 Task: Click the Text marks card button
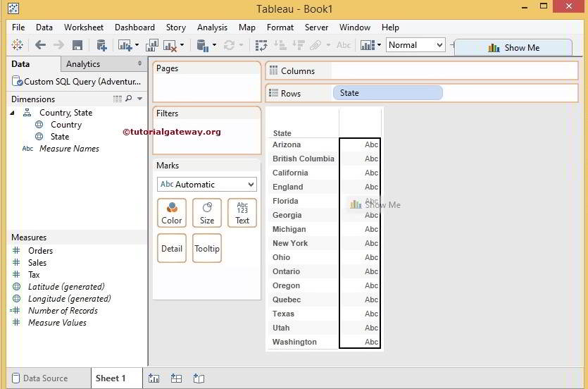point(242,213)
